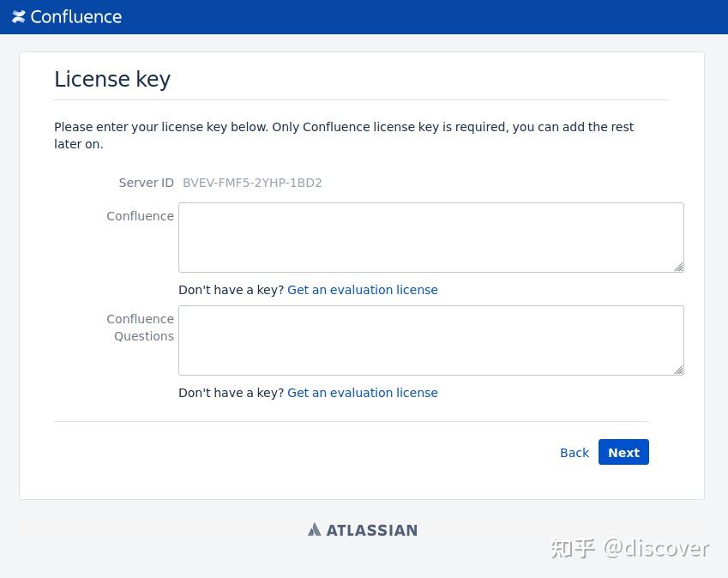Viewport: 728px width, 578px height.
Task: Click the Confluence Questions field label
Action: pos(141,328)
